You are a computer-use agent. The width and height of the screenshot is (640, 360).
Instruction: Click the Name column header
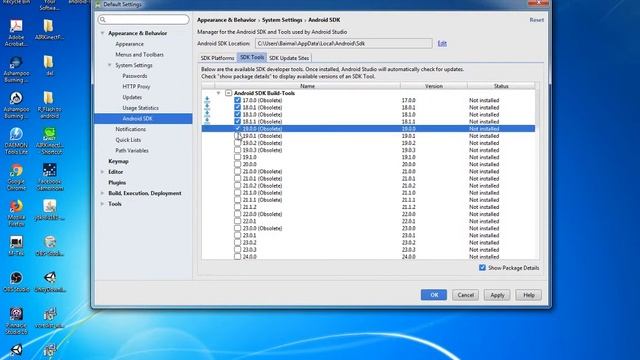[307, 86]
